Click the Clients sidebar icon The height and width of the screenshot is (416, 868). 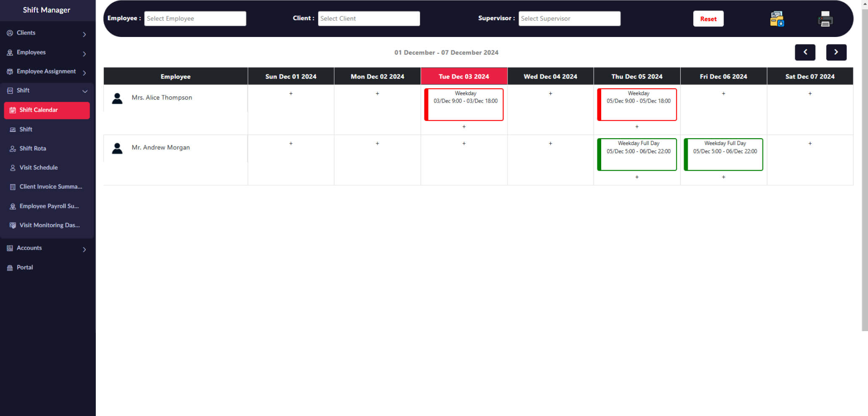10,33
